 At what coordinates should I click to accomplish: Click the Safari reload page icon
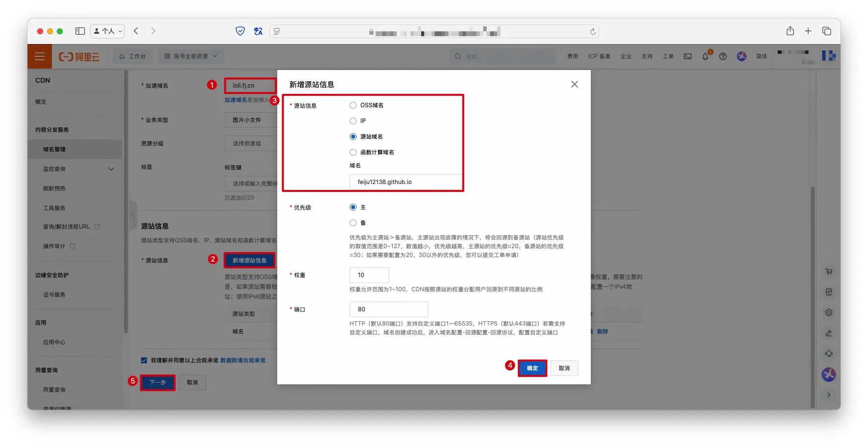pos(593,31)
